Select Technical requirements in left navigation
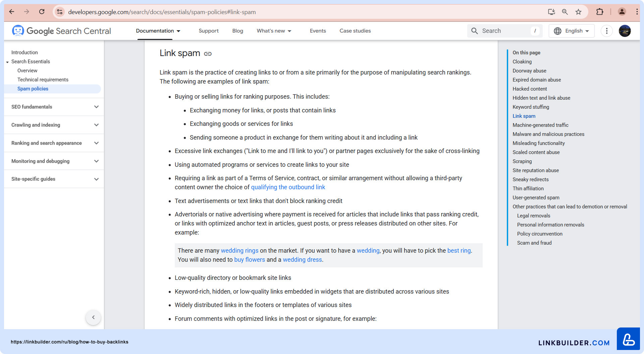 [x=43, y=80]
